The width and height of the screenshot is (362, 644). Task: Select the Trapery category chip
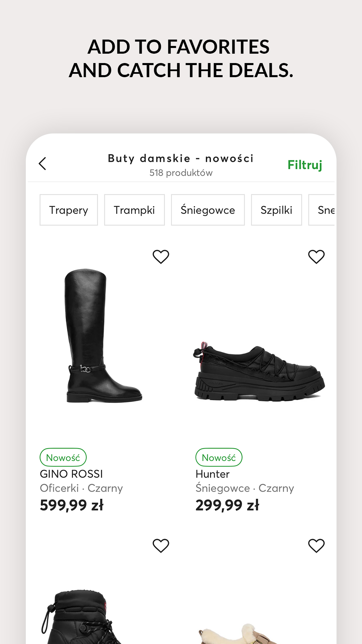[69, 210]
